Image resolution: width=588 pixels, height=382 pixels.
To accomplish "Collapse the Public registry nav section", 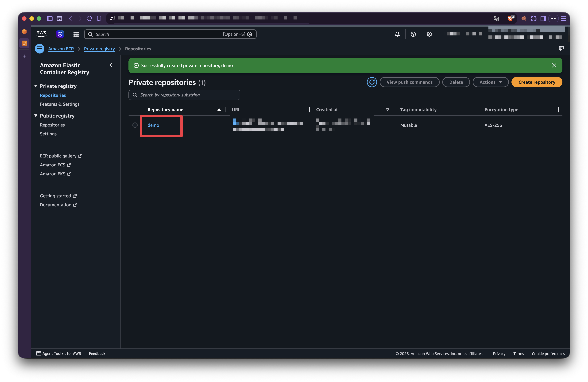I will (36, 116).
